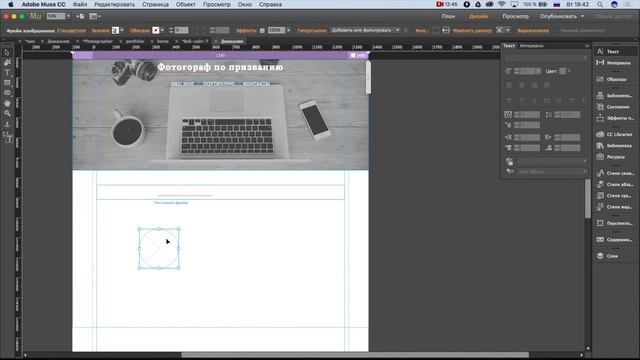640x360 pixels.
Task: Switch to Дизайн view
Action: 479,16
